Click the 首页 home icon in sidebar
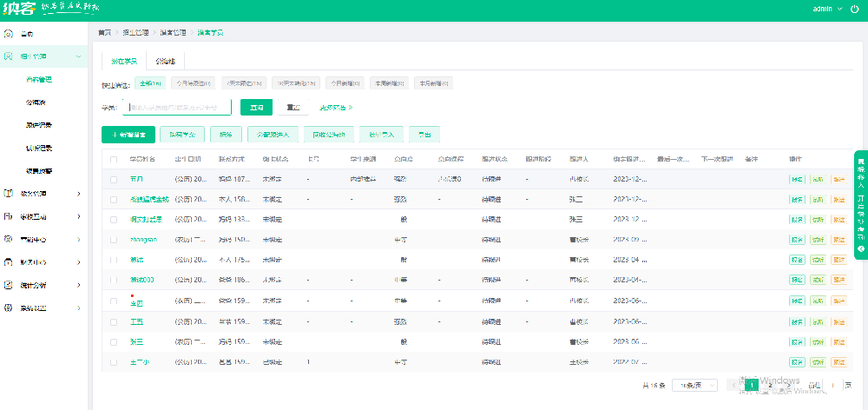Screen dimensions: 868x410 9,34
